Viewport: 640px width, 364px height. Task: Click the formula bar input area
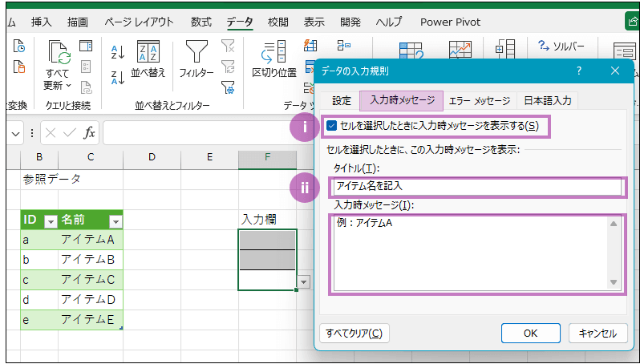209,133
